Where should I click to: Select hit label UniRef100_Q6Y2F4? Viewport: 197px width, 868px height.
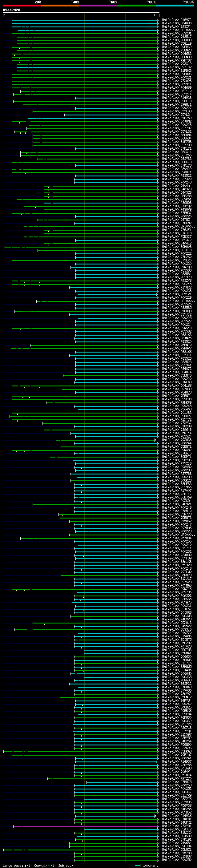[x=176, y=94]
